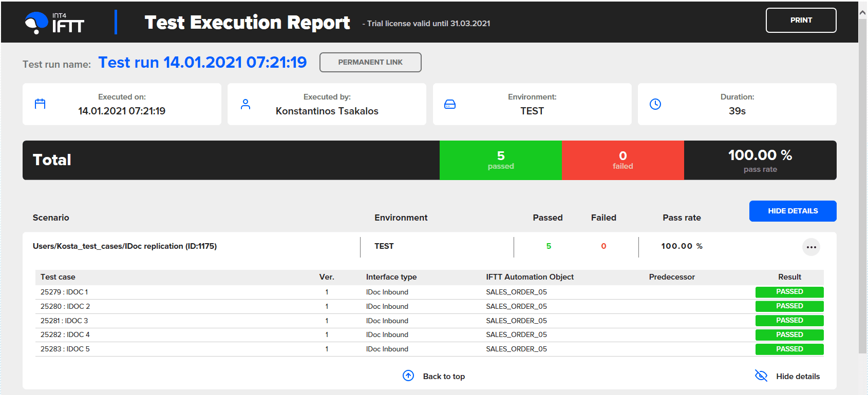Click the Passed column heading

click(x=548, y=218)
